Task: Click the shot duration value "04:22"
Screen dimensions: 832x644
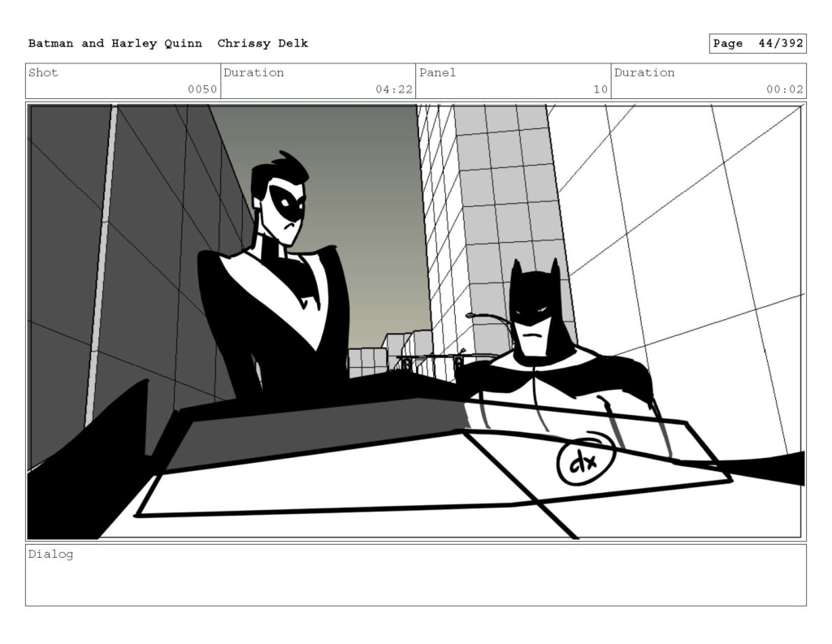Action: [x=394, y=89]
